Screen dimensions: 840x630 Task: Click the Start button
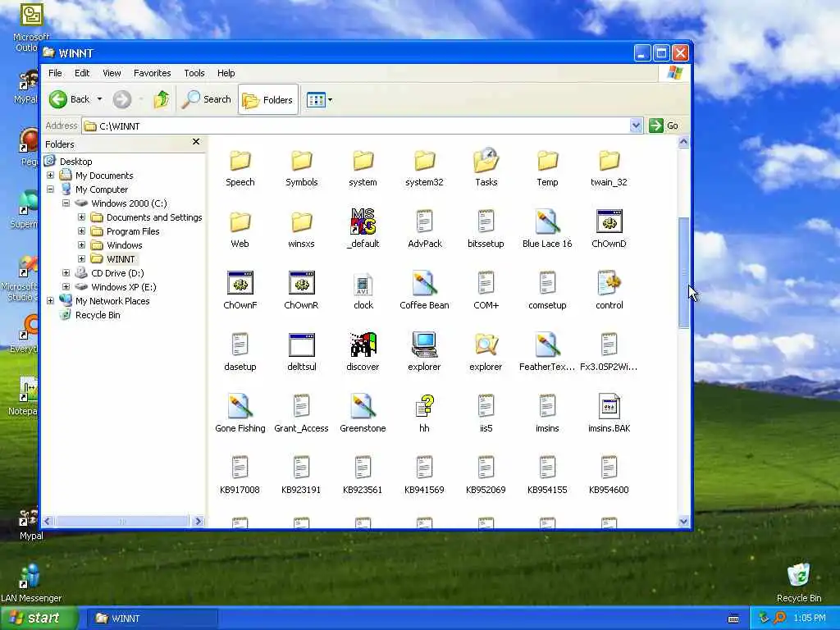[x=39, y=619]
